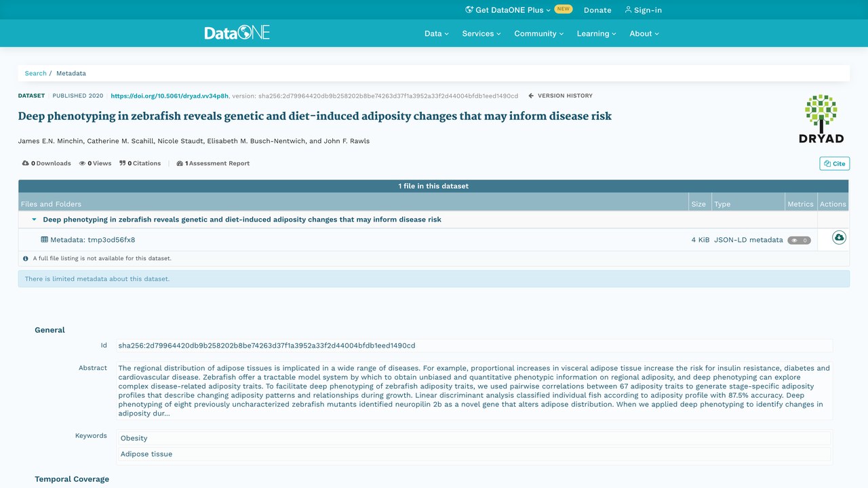The height and width of the screenshot is (488, 868).
Task: Download the tmp3od56fx8 metadata file
Action: 839,238
